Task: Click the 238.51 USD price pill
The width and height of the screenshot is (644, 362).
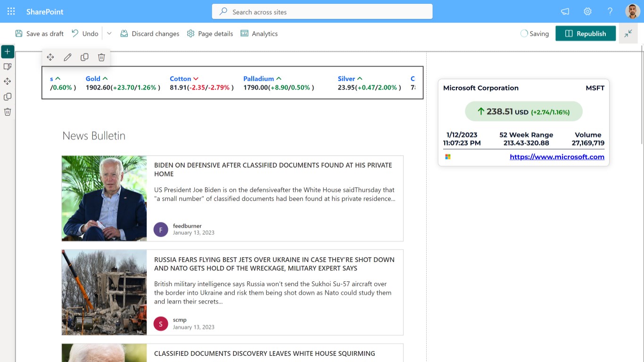Action: (524, 112)
